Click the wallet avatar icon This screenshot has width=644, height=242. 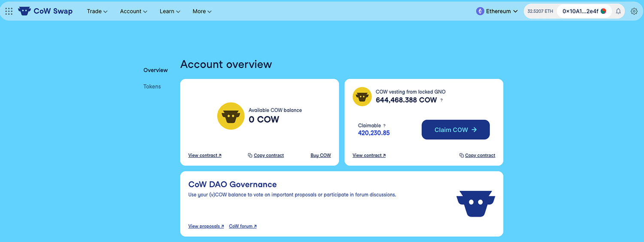(603, 11)
